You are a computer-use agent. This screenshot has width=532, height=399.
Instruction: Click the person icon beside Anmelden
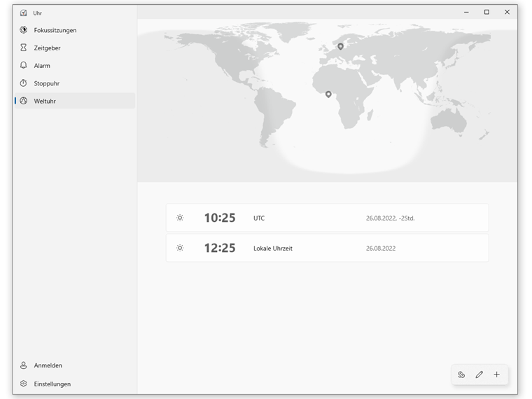(23, 365)
